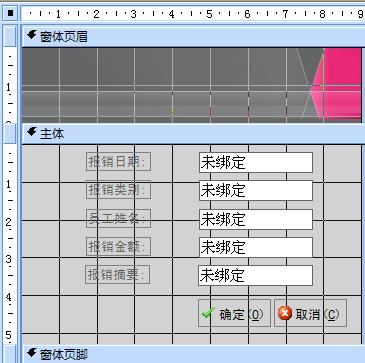Image resolution: width=365 pixels, height=363 pixels.
Task: Click the unbound text box next to 员工姓名
Action: click(256, 219)
